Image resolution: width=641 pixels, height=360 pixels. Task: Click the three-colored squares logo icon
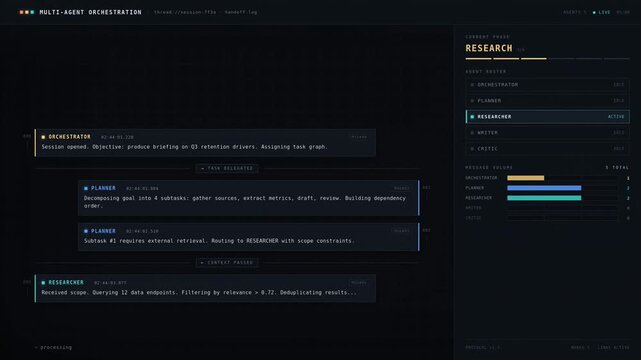tap(27, 12)
